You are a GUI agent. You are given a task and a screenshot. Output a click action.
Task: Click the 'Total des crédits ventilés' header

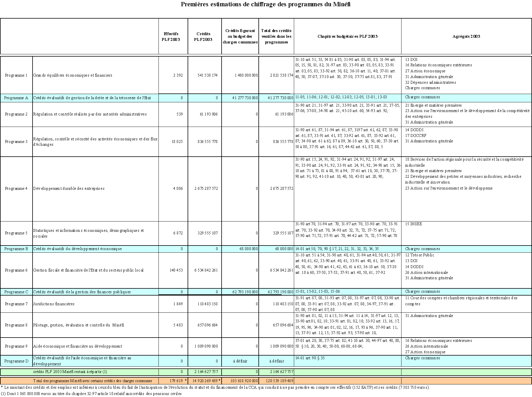276,36
